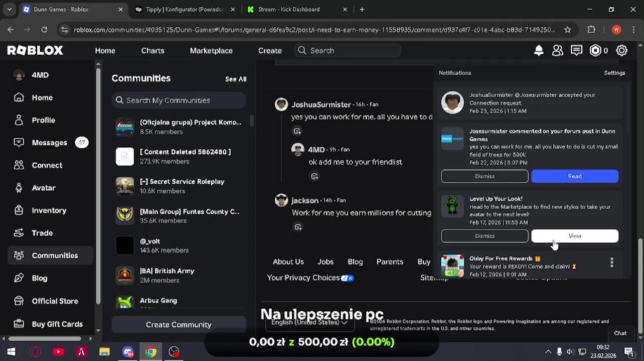Open Charts in the top navigation

click(152, 51)
